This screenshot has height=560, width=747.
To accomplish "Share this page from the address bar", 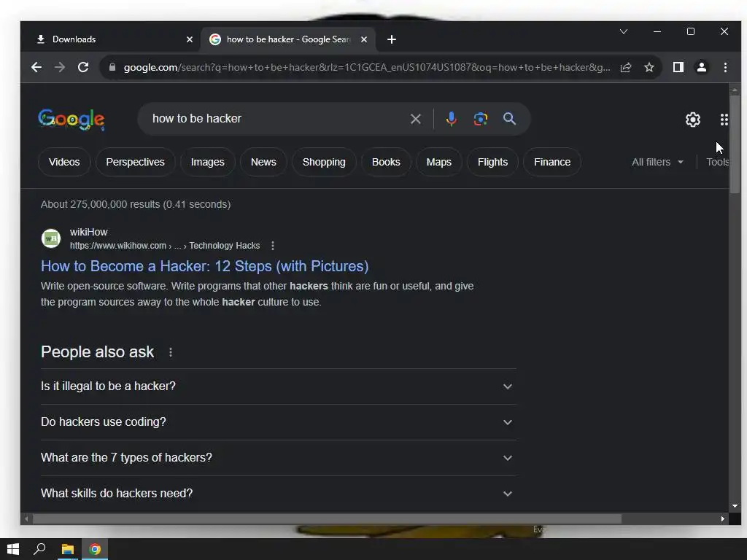I will 625,67.
